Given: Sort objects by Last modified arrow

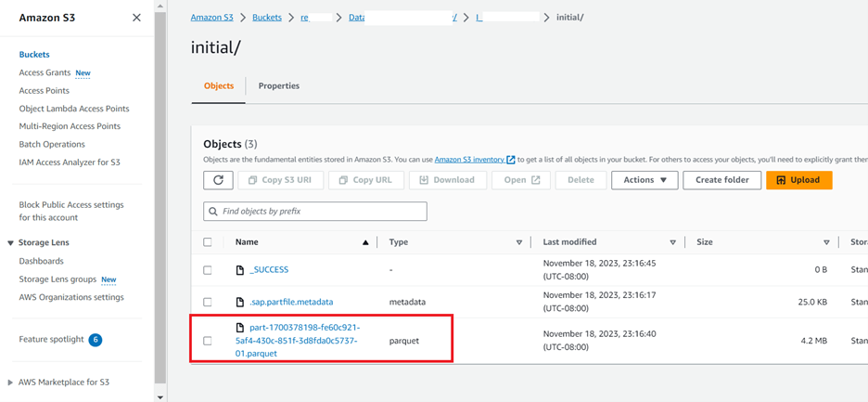Looking at the screenshot, I should click(673, 242).
